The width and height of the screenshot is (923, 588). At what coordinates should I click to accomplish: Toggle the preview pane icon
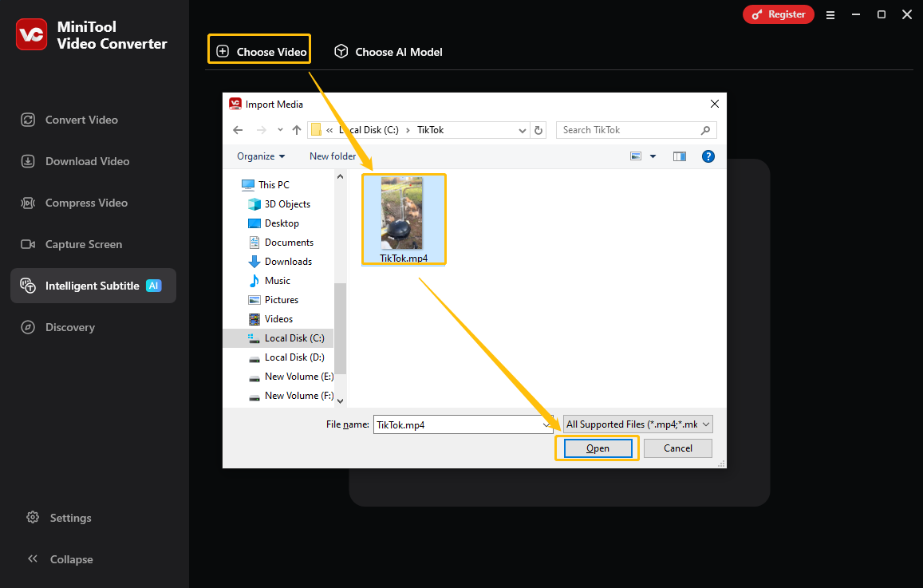click(680, 156)
